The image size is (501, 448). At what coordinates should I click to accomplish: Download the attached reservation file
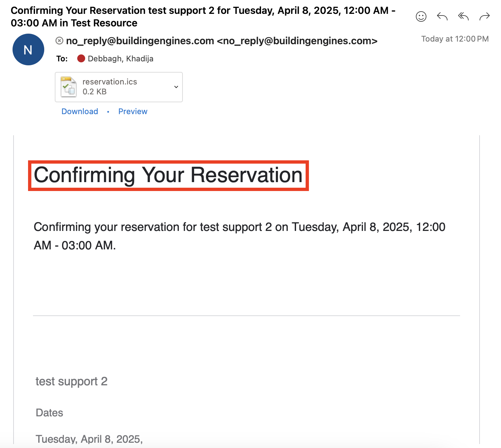click(80, 112)
